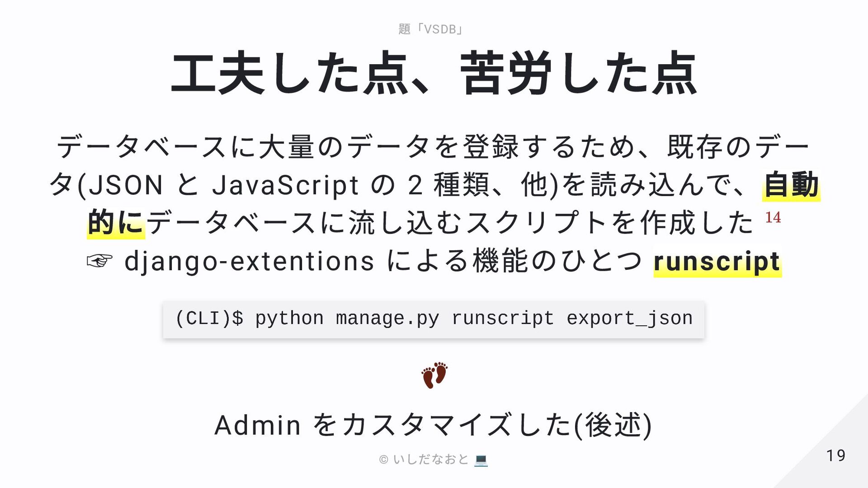This screenshot has width=868, height=488.
Task: Click the code block with manage.py command
Action: pos(434,319)
